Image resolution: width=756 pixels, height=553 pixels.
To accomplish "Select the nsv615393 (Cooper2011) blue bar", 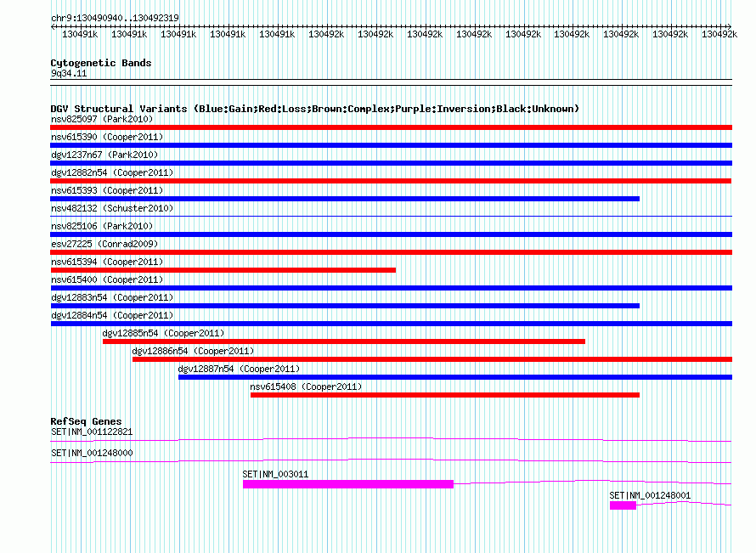I will pyautogui.click(x=345, y=199).
